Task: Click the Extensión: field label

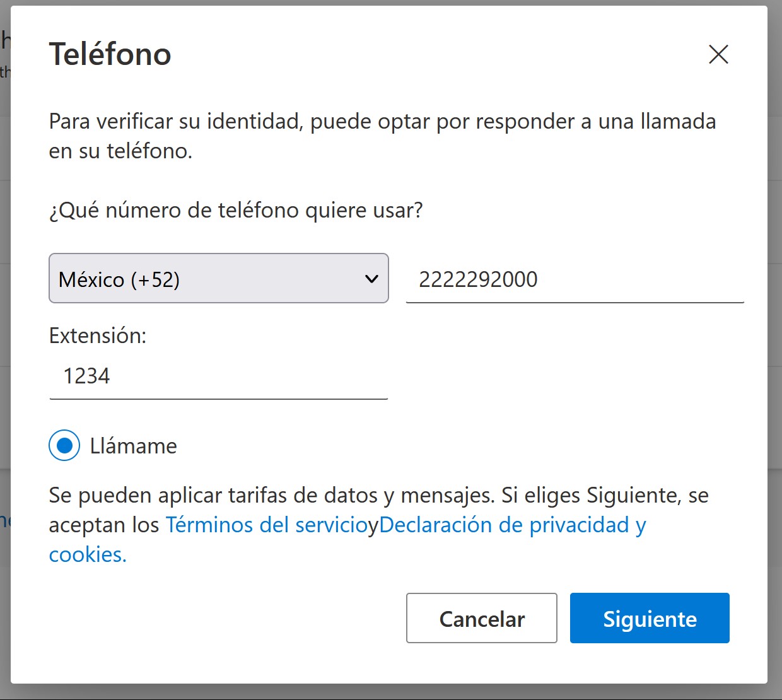Action: (x=98, y=335)
